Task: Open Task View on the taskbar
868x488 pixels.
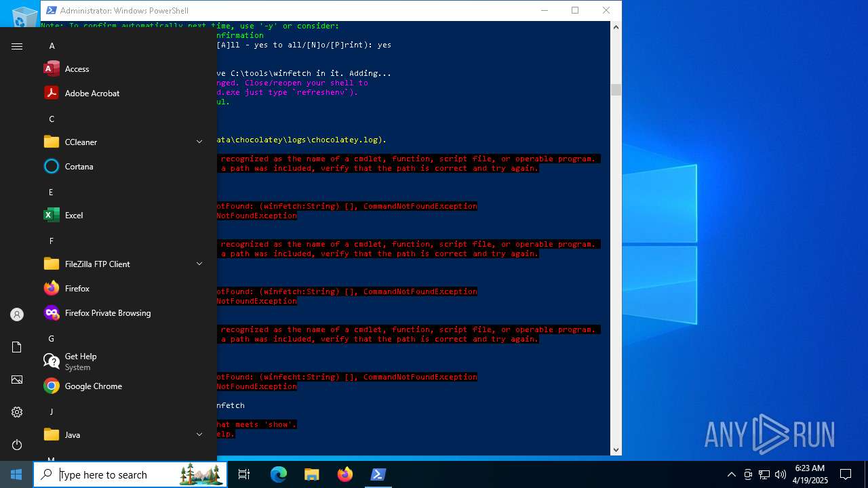Action: (244, 474)
